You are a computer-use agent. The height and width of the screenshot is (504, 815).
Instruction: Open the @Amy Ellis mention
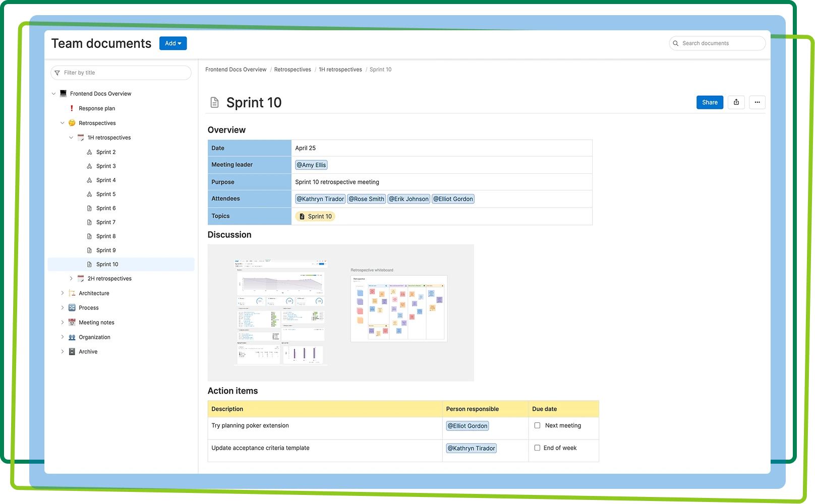tap(311, 165)
